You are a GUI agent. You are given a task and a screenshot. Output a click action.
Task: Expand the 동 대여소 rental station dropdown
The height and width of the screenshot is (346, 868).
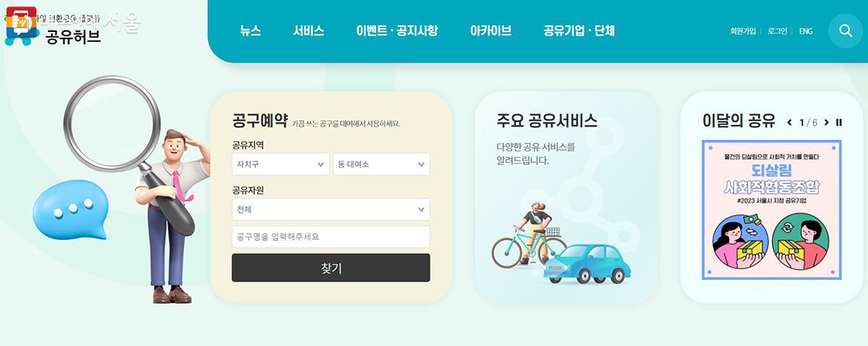click(x=381, y=164)
